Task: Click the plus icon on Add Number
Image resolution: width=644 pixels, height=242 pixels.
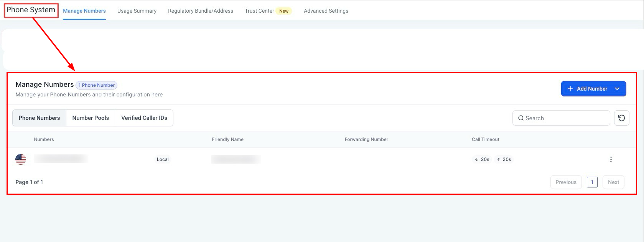Action: coord(570,89)
